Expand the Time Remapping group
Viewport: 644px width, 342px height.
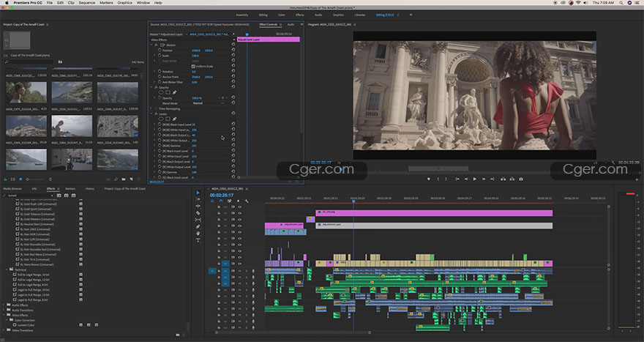click(x=151, y=108)
